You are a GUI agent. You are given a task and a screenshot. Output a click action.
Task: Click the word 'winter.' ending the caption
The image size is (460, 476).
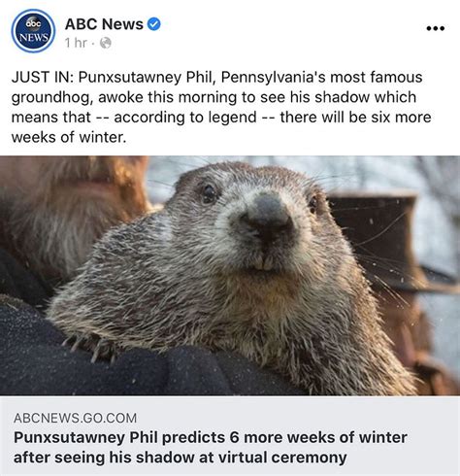(103, 137)
